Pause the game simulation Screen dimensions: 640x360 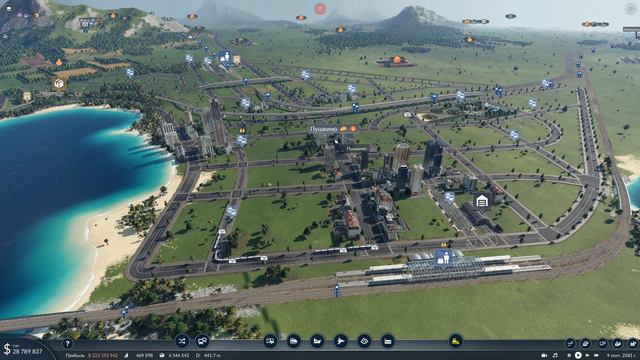tap(569, 356)
